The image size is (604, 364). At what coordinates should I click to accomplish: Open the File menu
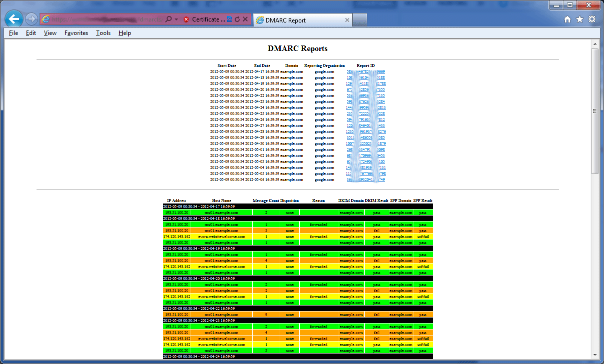(x=14, y=33)
